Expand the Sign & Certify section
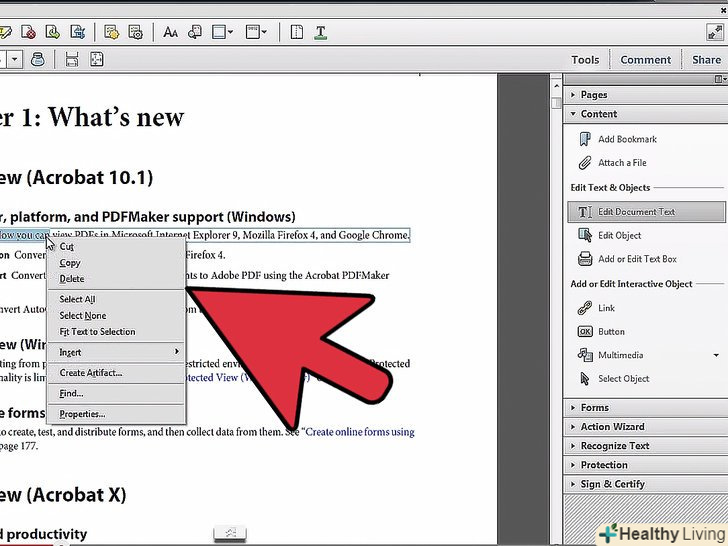 [645, 484]
